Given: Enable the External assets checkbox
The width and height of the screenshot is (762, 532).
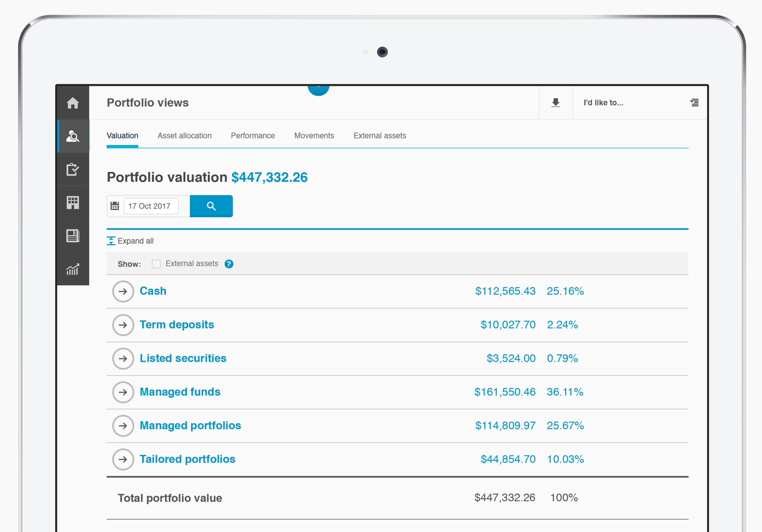Looking at the screenshot, I should click(x=156, y=264).
